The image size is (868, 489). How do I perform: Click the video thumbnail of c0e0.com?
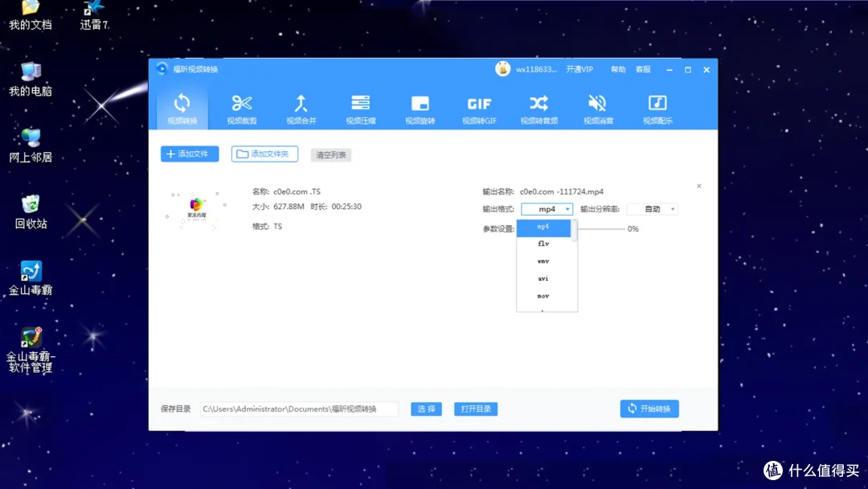coord(197,209)
